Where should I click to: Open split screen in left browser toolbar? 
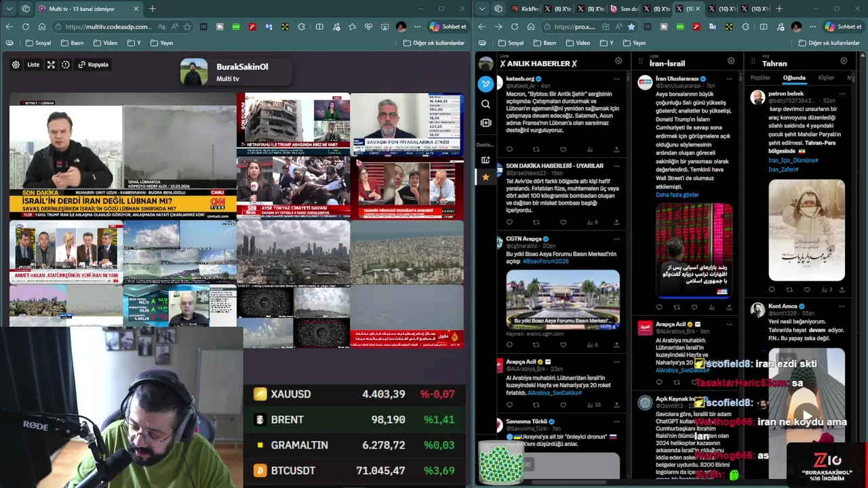(x=319, y=26)
